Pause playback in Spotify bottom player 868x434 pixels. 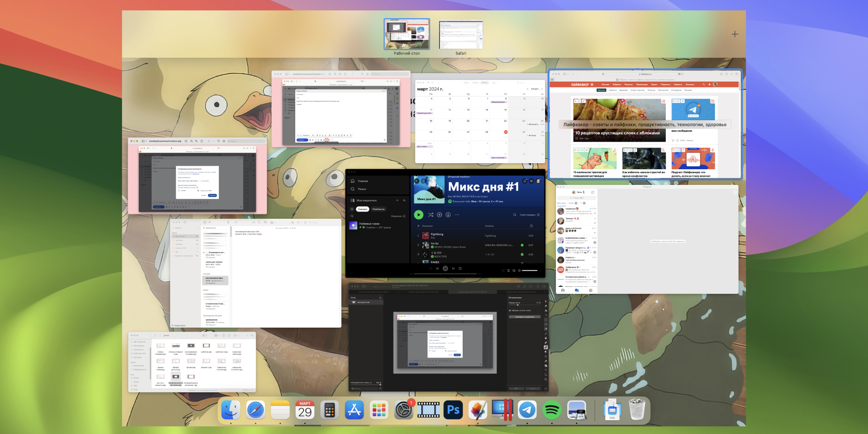click(x=445, y=268)
